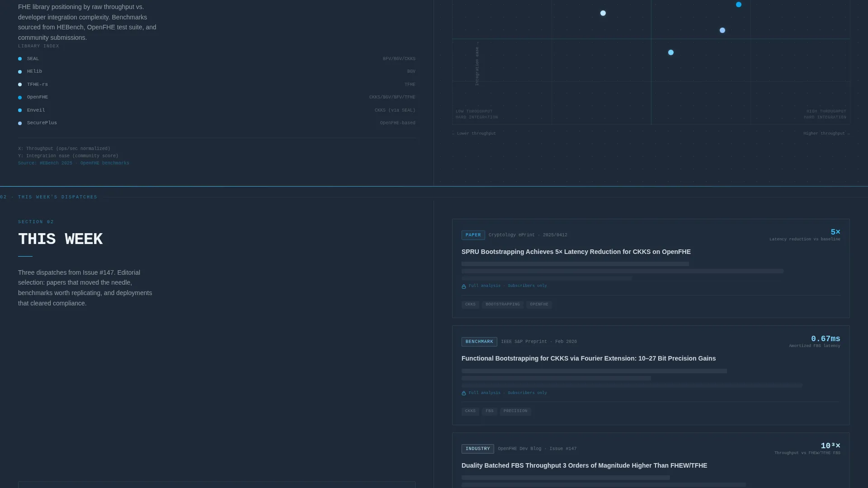
Task: Select the PRECISION tag
Action: click(515, 411)
